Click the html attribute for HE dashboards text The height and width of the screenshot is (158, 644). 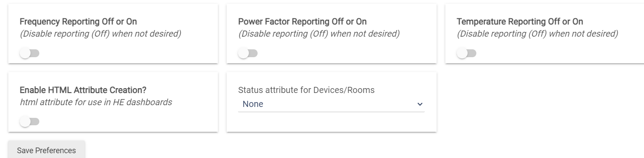point(96,103)
